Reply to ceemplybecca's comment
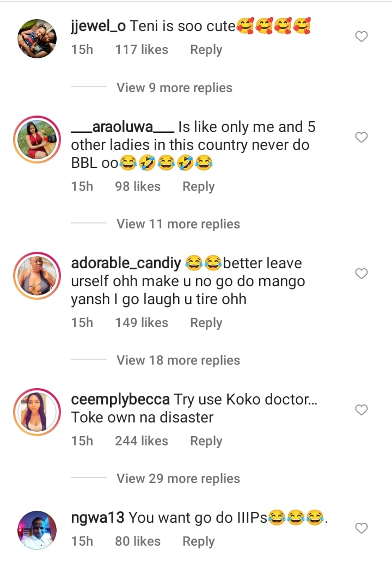The image size is (392, 574). point(206,441)
